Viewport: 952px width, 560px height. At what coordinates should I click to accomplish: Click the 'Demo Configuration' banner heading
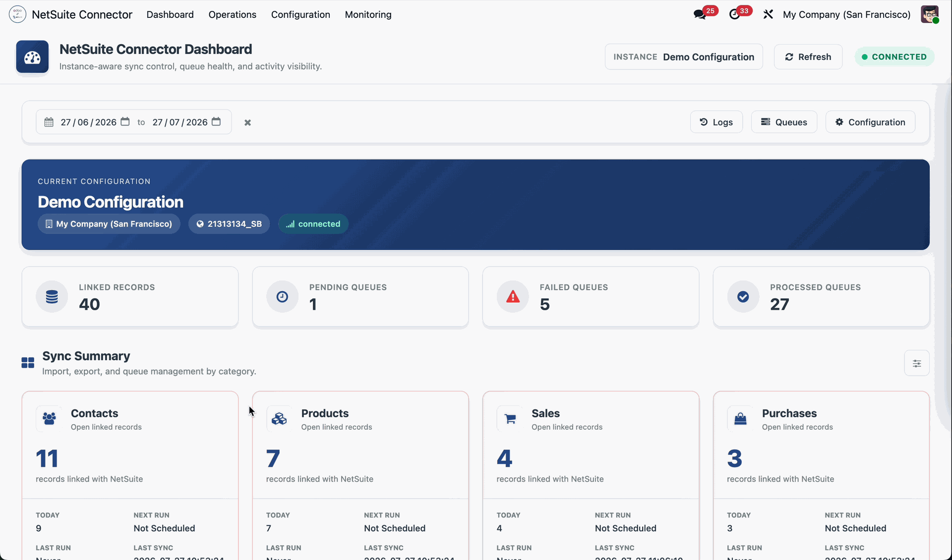click(111, 202)
